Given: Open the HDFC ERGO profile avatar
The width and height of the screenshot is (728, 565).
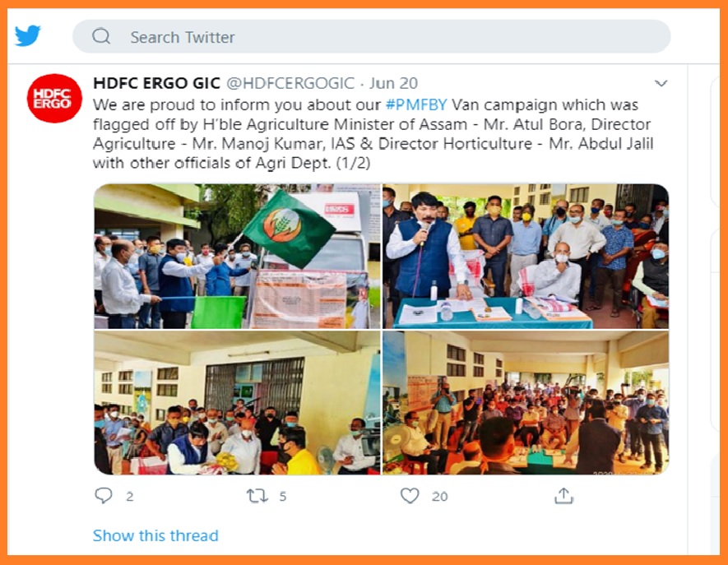Looking at the screenshot, I should pyautogui.click(x=54, y=99).
